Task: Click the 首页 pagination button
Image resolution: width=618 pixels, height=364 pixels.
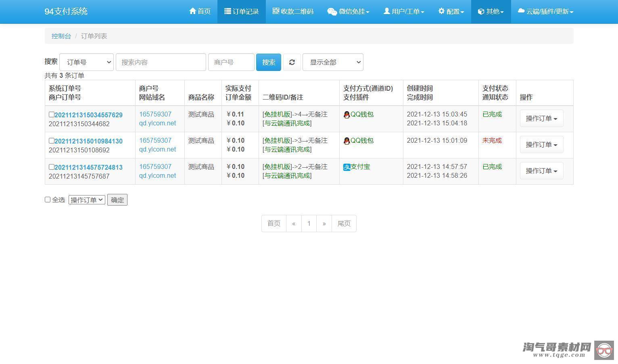Action: (274, 223)
